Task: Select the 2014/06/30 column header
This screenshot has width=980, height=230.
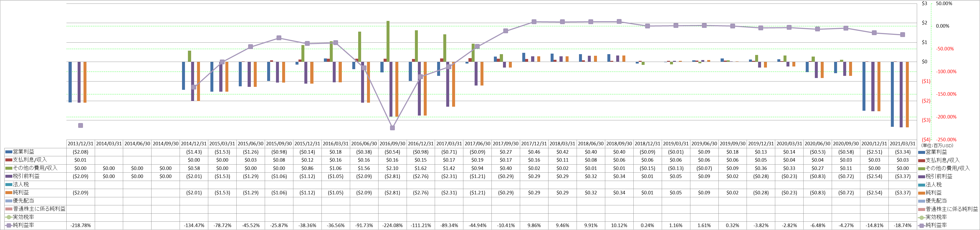Action: [137, 144]
